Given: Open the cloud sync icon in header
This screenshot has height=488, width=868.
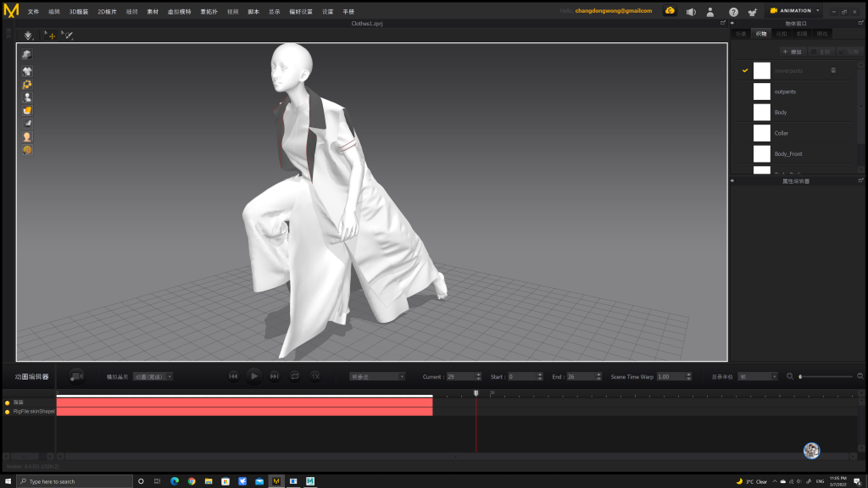Looking at the screenshot, I should click(x=670, y=11).
